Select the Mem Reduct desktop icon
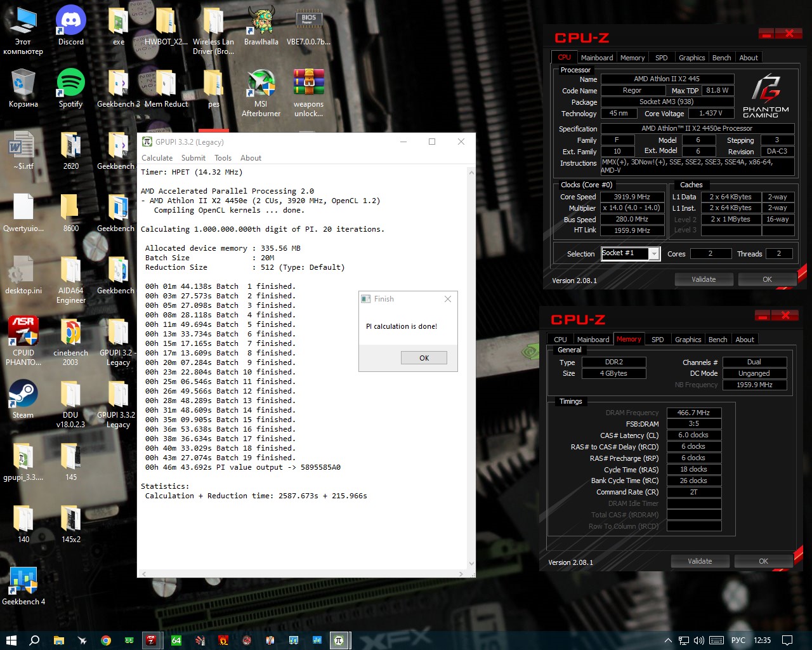 click(x=166, y=88)
